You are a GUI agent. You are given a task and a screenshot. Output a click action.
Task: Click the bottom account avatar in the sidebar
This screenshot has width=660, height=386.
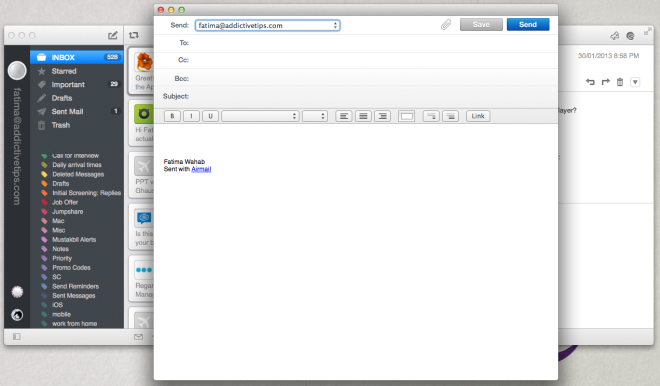pyautogui.click(x=17, y=315)
